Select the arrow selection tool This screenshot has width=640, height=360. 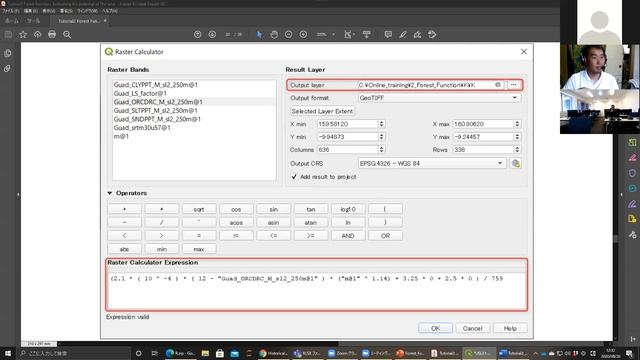point(259,35)
